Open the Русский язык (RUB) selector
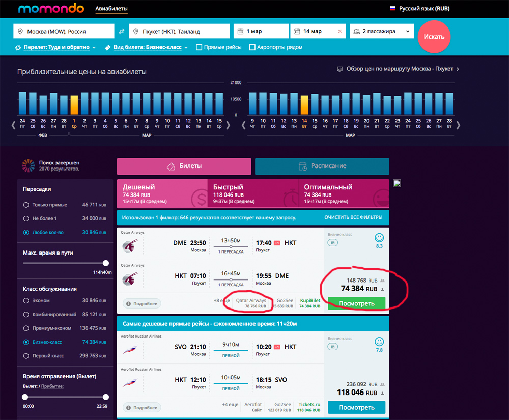 pyautogui.click(x=420, y=9)
